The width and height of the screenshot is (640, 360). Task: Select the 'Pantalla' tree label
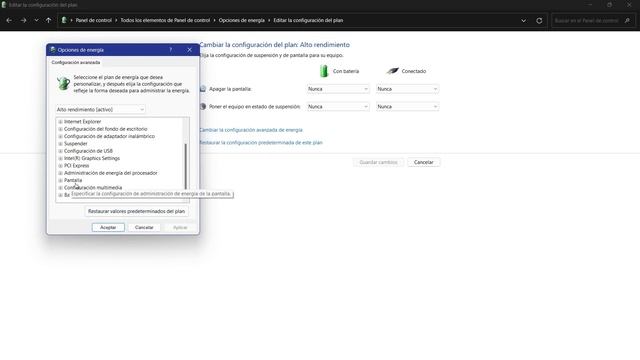coord(73,180)
